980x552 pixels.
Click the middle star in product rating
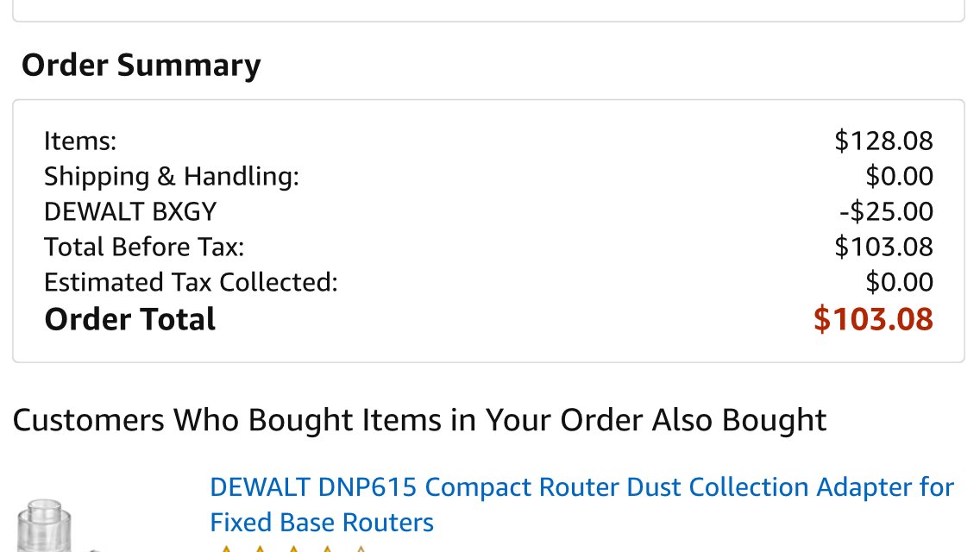(294, 549)
